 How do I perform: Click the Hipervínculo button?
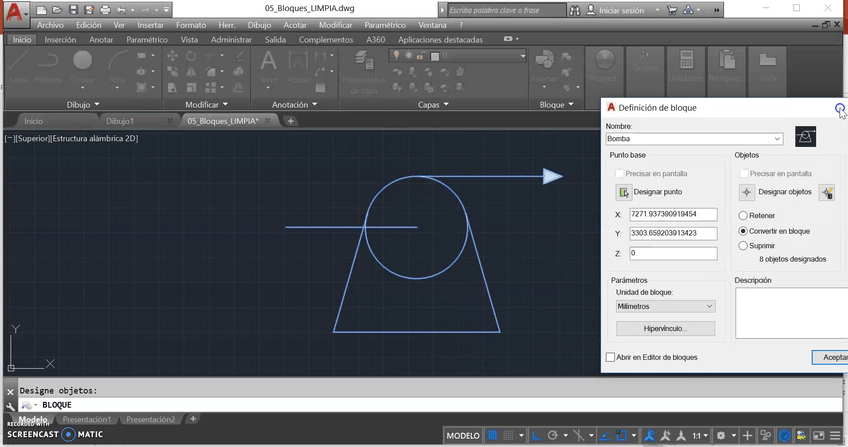click(665, 328)
